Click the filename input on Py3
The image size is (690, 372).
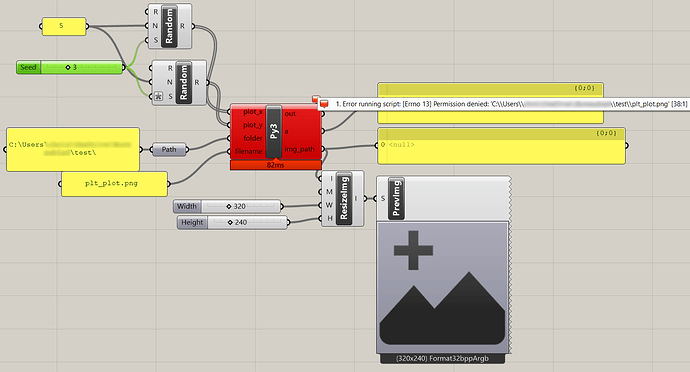pos(249,151)
